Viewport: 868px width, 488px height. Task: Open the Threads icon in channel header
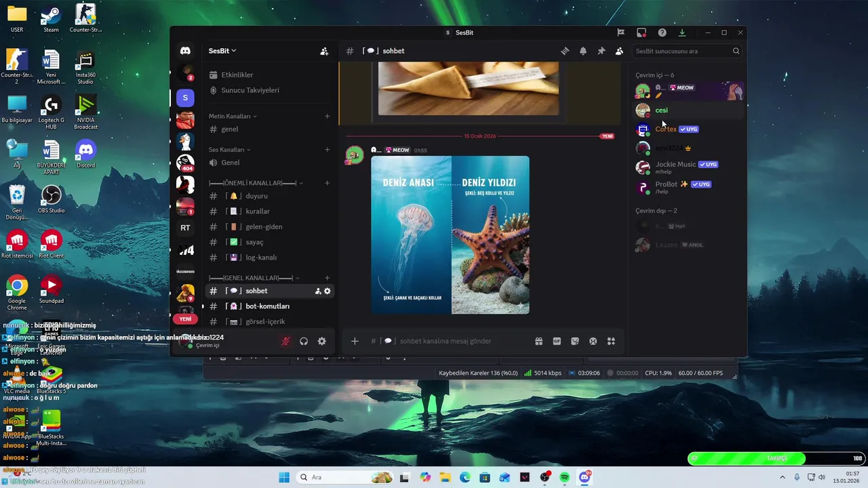[x=564, y=51]
